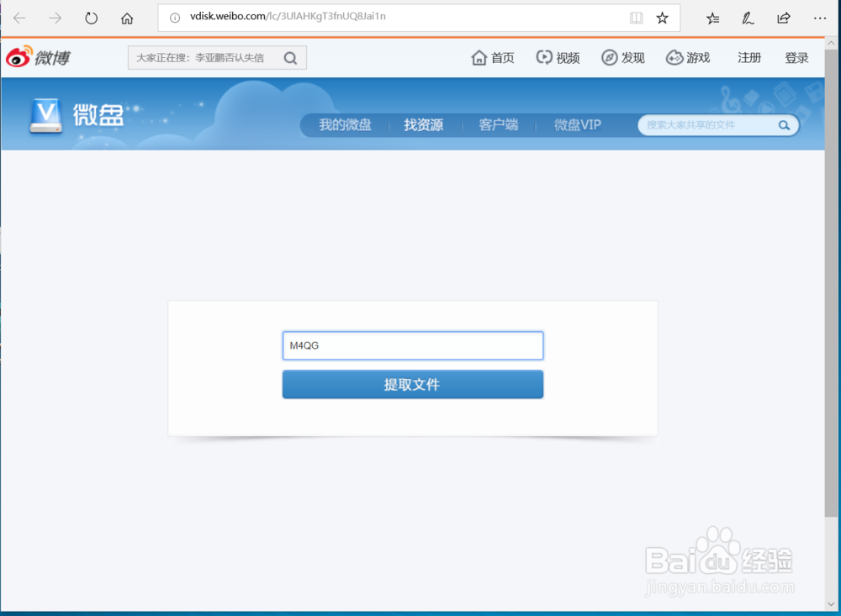Toggle reading view in the address bar
The image size is (841, 616).
tap(636, 17)
